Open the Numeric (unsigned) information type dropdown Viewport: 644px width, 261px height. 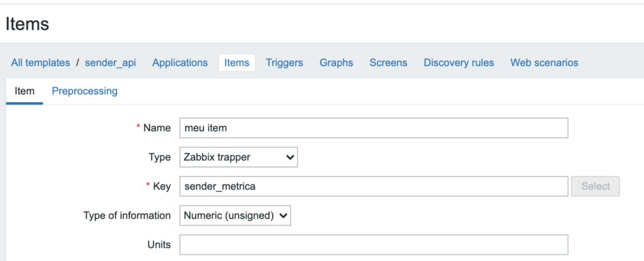235,216
